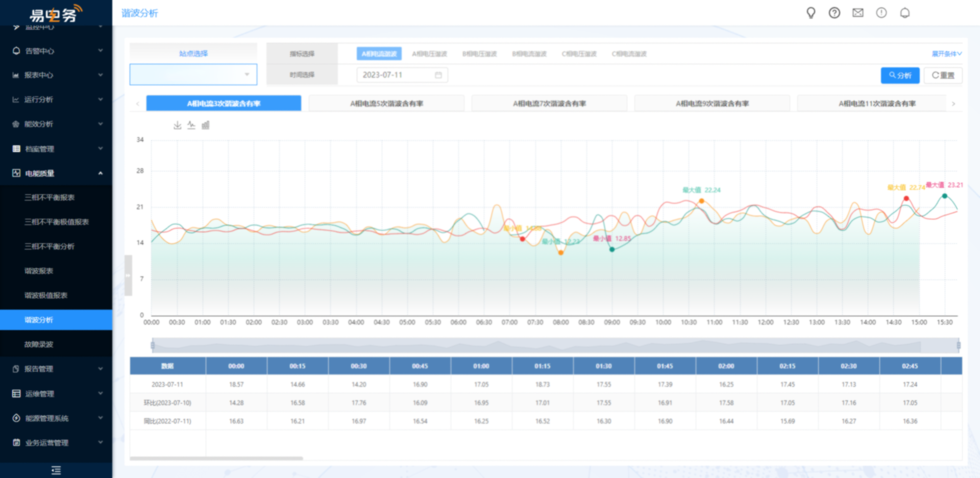The width and height of the screenshot is (980, 478).
Task: Switch chart to line view icon
Action: pyautogui.click(x=191, y=125)
